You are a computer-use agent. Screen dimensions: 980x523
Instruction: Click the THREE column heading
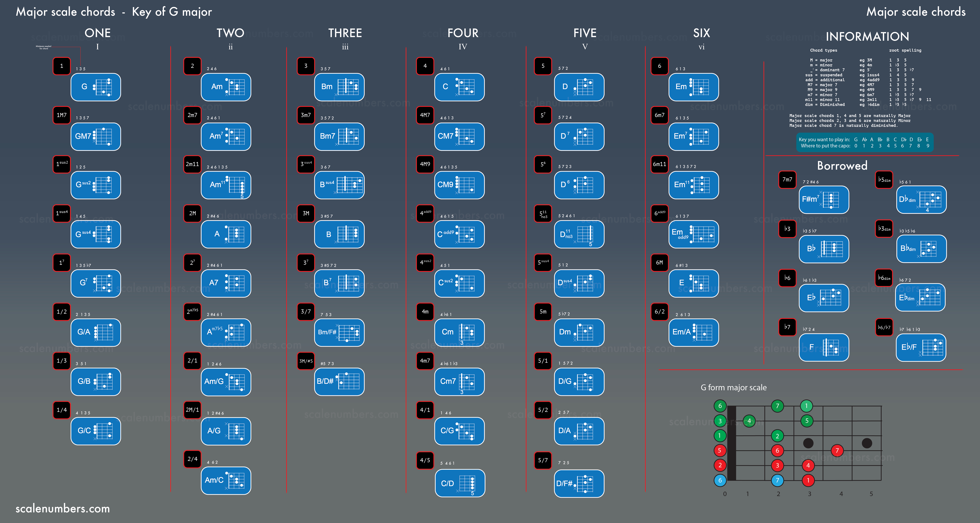(x=345, y=33)
